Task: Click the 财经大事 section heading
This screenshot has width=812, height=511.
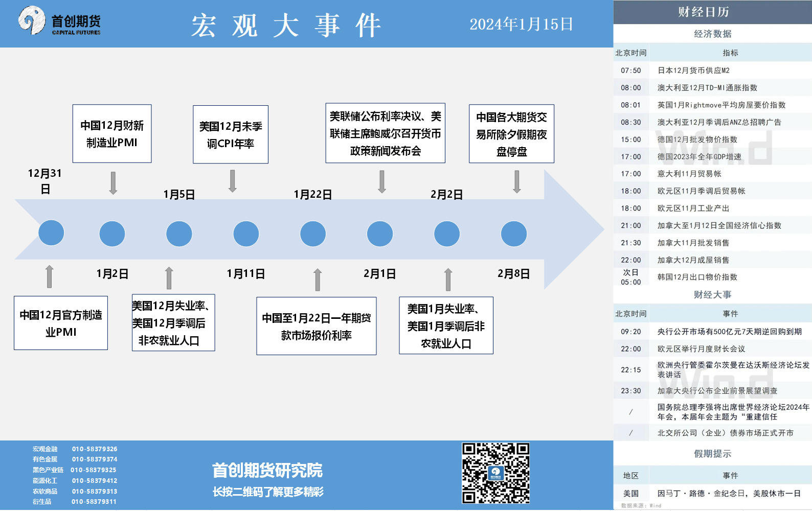Action: (x=713, y=295)
